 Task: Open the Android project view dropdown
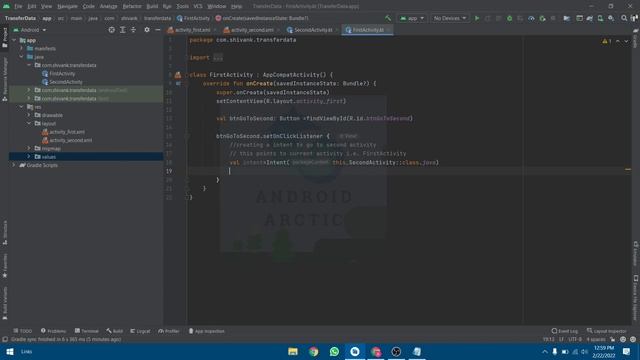pyautogui.click(x=30, y=30)
